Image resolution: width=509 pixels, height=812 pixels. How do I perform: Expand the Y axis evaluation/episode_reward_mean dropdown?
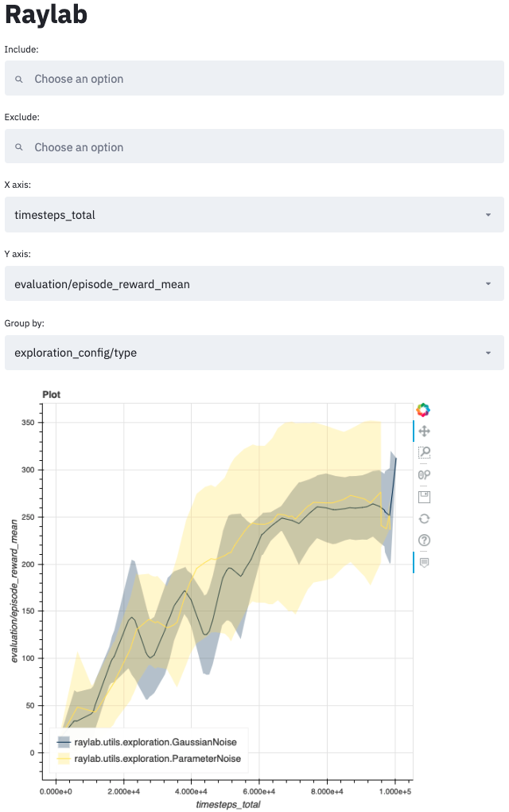(x=487, y=284)
